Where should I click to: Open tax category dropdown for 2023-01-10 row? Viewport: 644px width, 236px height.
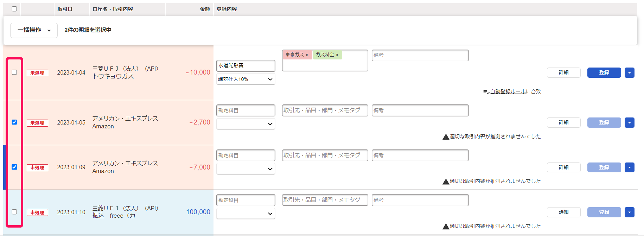point(246,213)
